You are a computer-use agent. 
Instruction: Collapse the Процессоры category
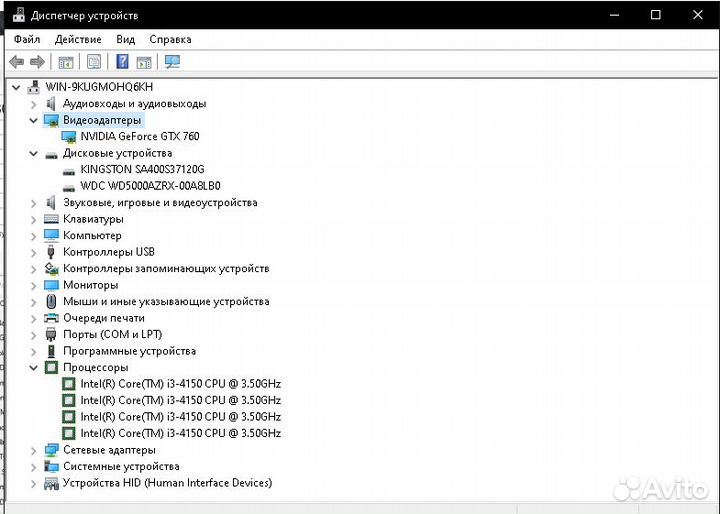[34, 368]
